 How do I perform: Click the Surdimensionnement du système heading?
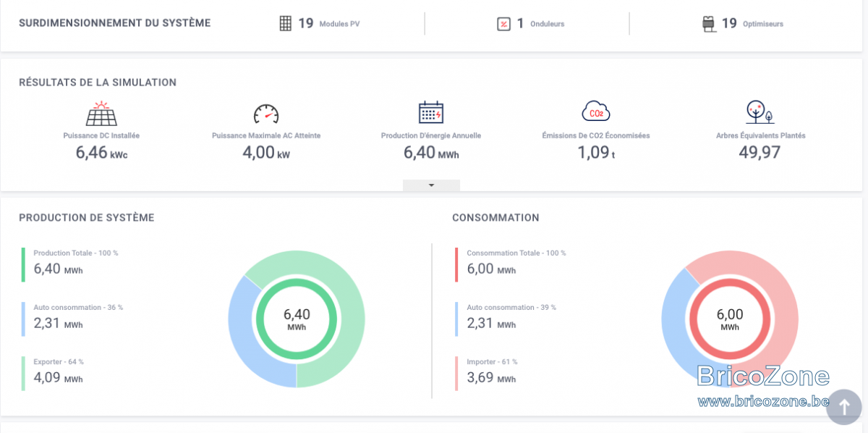pos(115,23)
